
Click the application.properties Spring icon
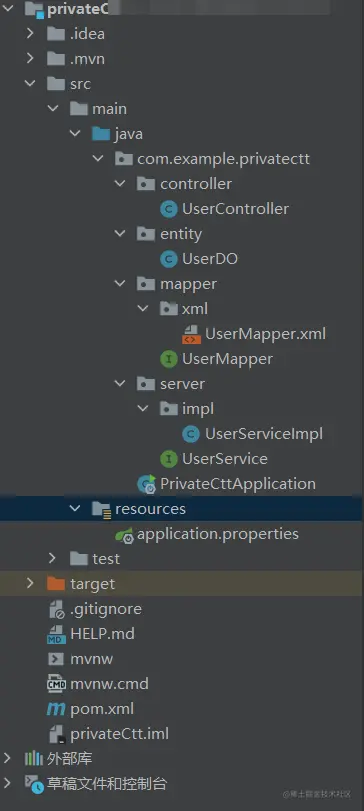(124, 534)
